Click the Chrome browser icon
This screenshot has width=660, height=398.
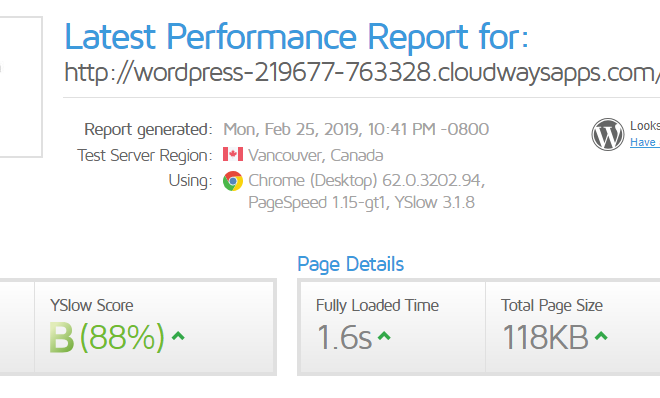tap(233, 181)
